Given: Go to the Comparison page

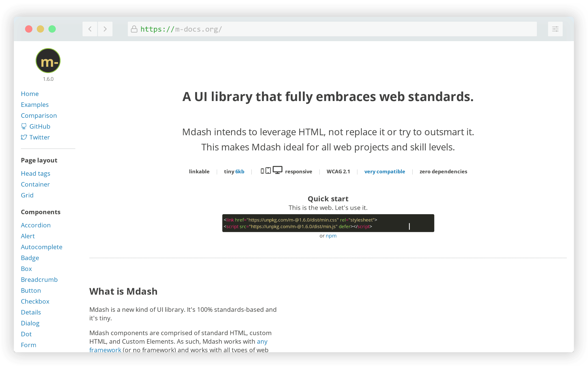Looking at the screenshot, I should (39, 115).
